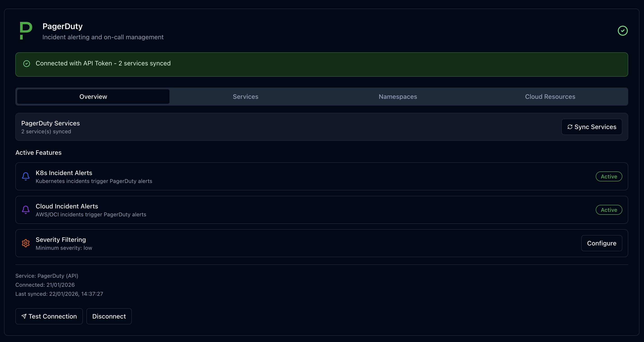This screenshot has height=342, width=644.
Task: Click the send icon on Test Connection
Action: (x=24, y=316)
